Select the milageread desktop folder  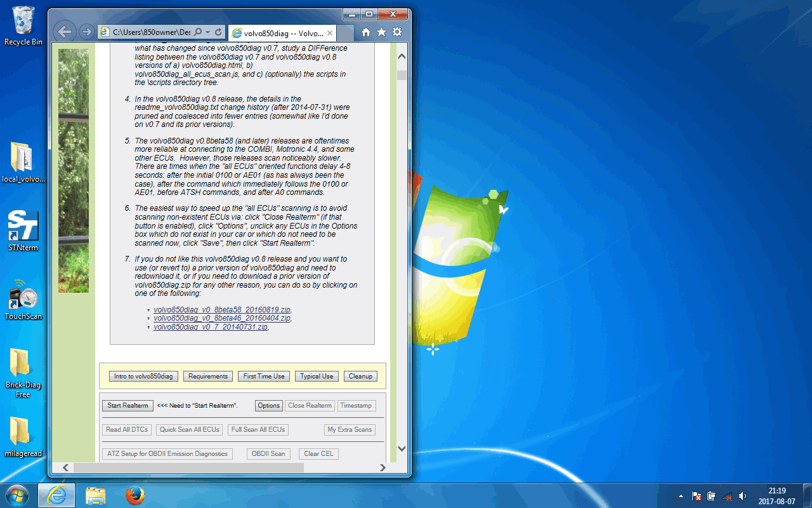23,437
